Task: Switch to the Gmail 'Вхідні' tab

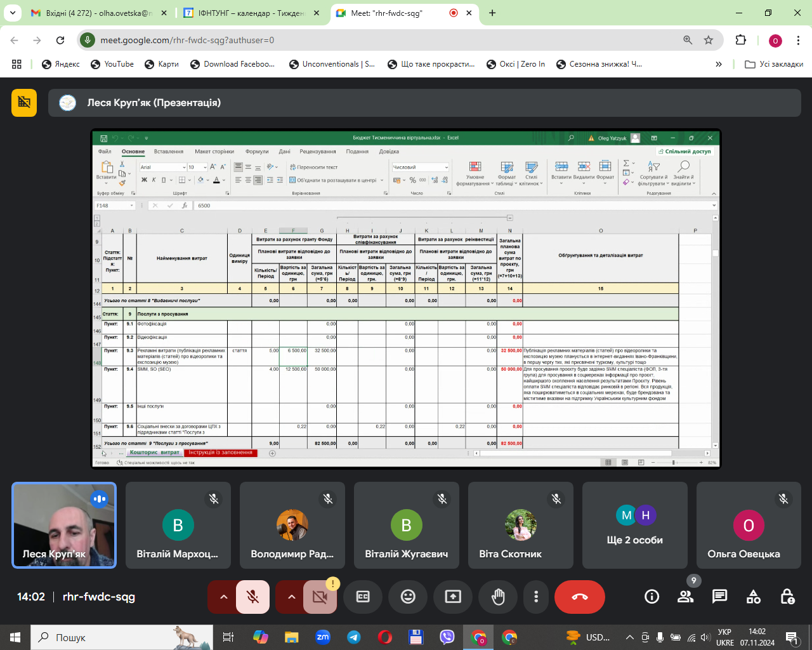Action: pyautogui.click(x=98, y=13)
